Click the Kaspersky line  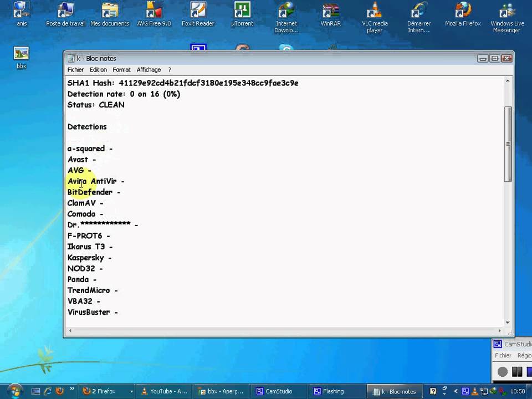pos(89,258)
